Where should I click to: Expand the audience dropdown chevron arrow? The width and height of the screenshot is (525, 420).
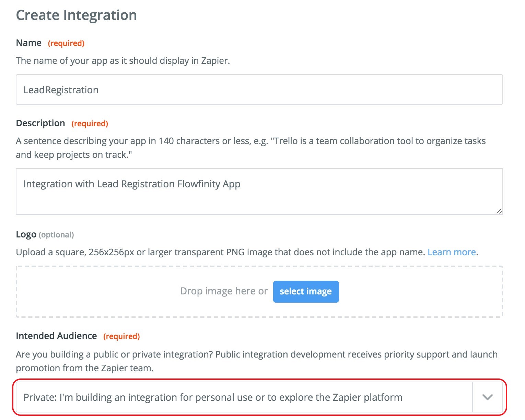pyautogui.click(x=487, y=397)
